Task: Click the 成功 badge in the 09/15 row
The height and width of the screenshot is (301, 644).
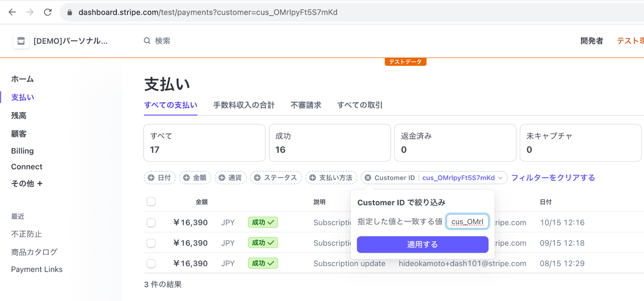Action: tap(263, 243)
